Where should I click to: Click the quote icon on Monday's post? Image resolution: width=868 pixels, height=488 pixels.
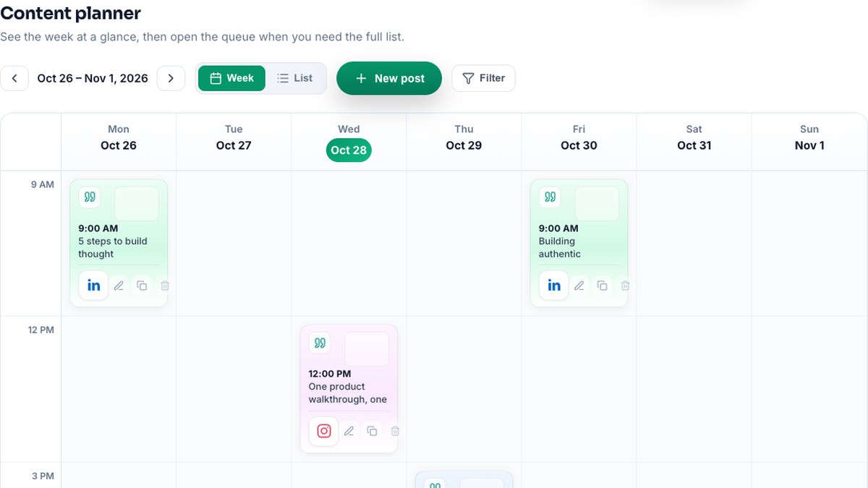point(90,197)
